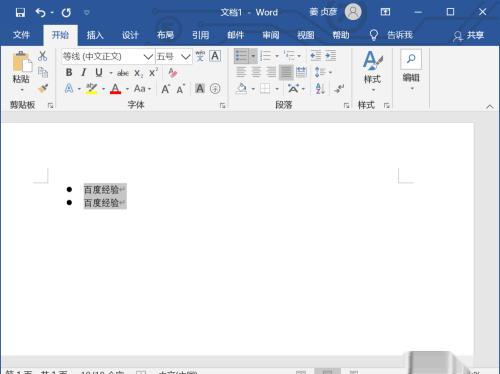Expand the 样式 styles gallery
The image size is (500, 374).
tap(372, 71)
